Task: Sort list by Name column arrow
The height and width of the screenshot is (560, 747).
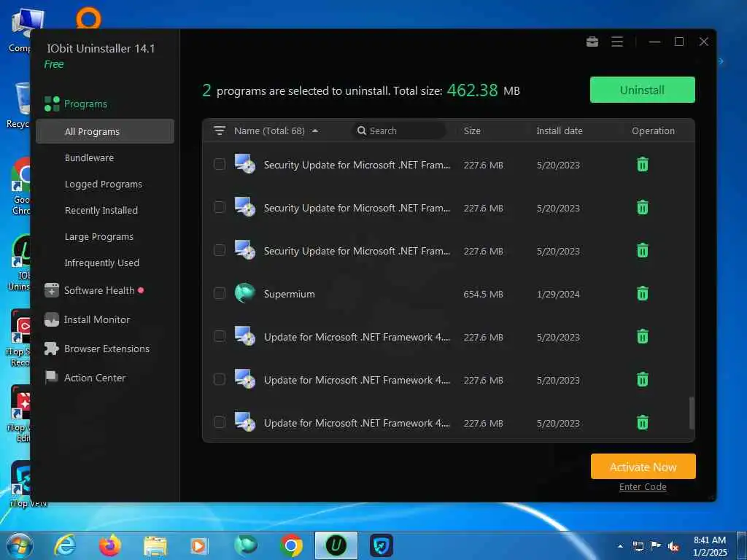Action: tap(315, 131)
